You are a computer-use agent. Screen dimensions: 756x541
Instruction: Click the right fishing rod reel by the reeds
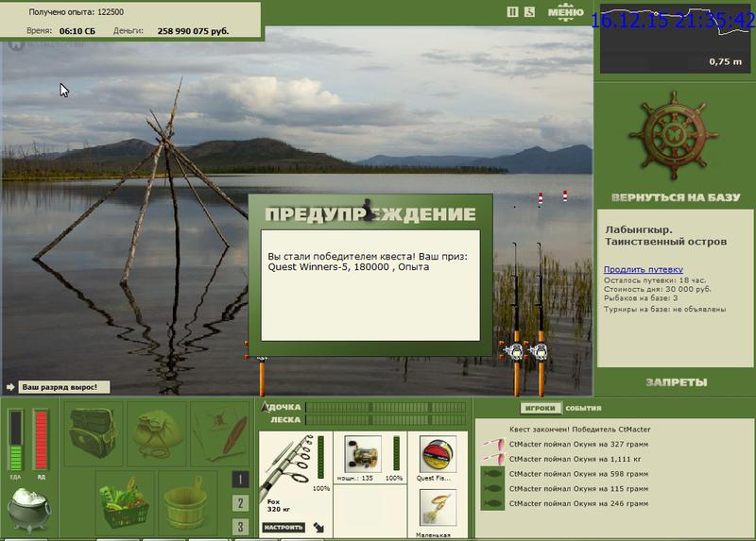[x=538, y=351]
